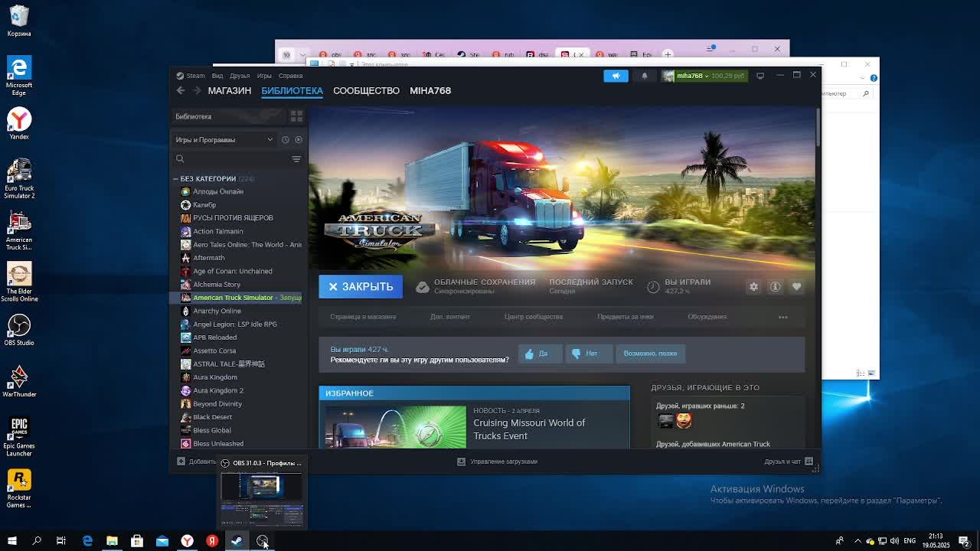Screen dimensions: 980x551
Task: Open game settings gear icon
Action: pyautogui.click(x=753, y=286)
